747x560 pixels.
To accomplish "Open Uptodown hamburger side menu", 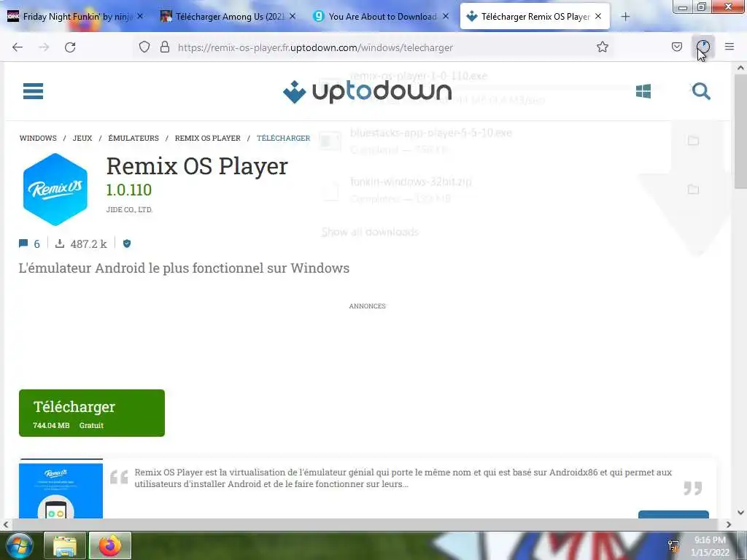I will tap(34, 91).
